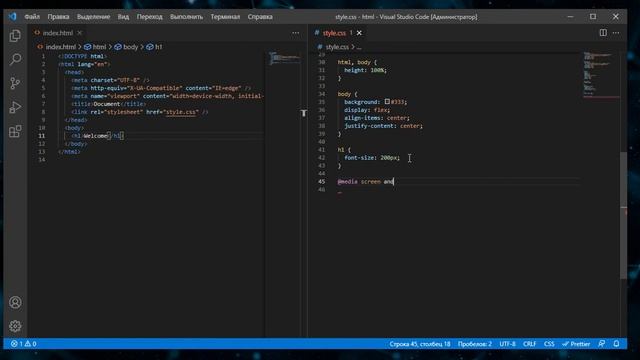Click the justify-content: center line
Image resolution: width=640 pixels, height=360 pixels.
click(x=383, y=126)
